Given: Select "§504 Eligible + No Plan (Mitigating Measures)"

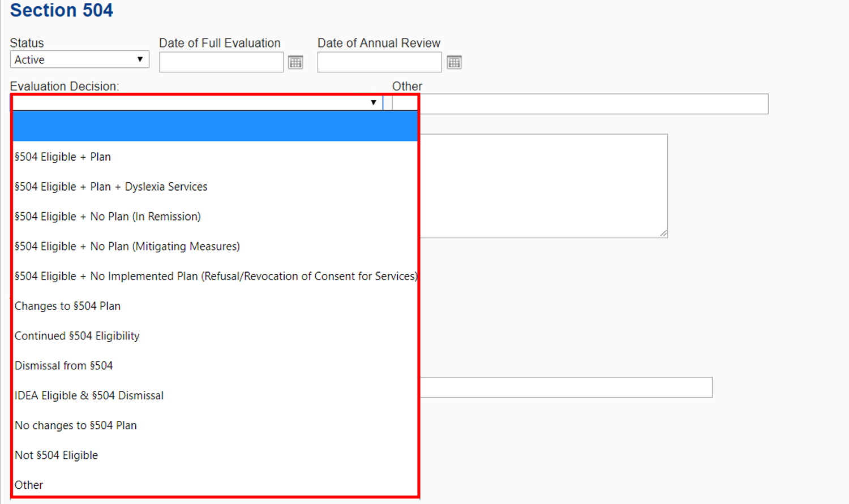Looking at the screenshot, I should click(127, 247).
